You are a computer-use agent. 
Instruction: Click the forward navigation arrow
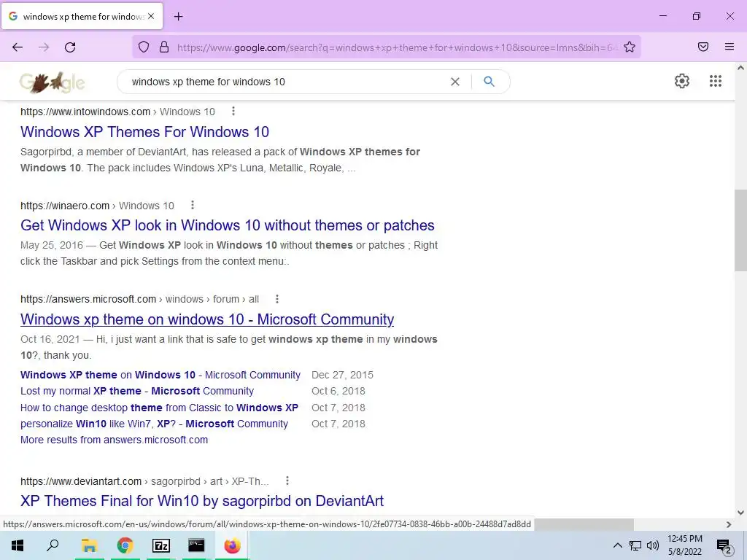tap(44, 47)
